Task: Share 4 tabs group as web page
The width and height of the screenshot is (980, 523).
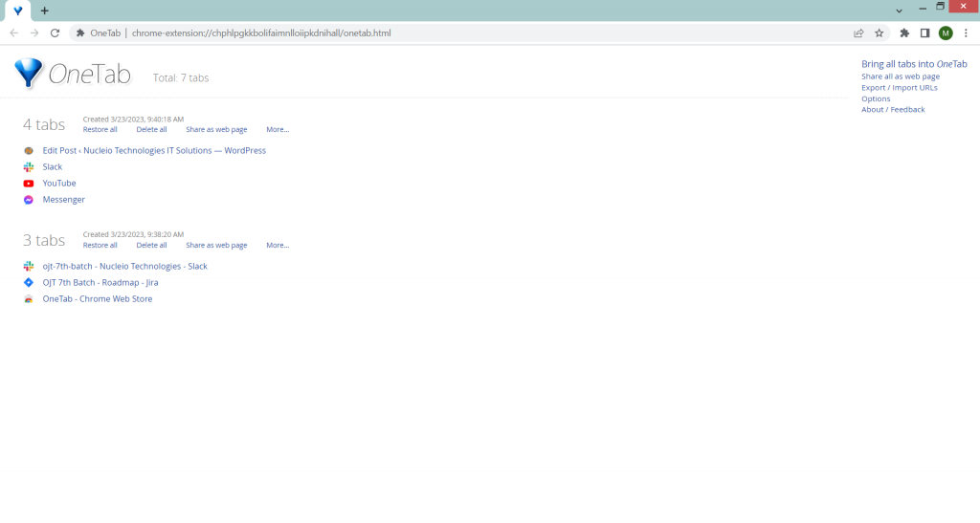Action: click(216, 129)
